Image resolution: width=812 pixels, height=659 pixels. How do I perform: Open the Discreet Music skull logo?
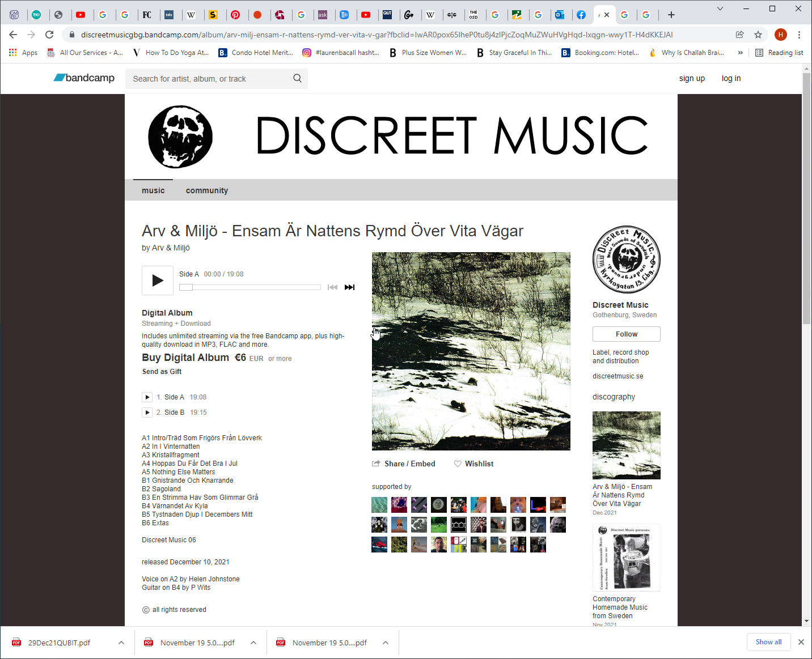[180, 137]
